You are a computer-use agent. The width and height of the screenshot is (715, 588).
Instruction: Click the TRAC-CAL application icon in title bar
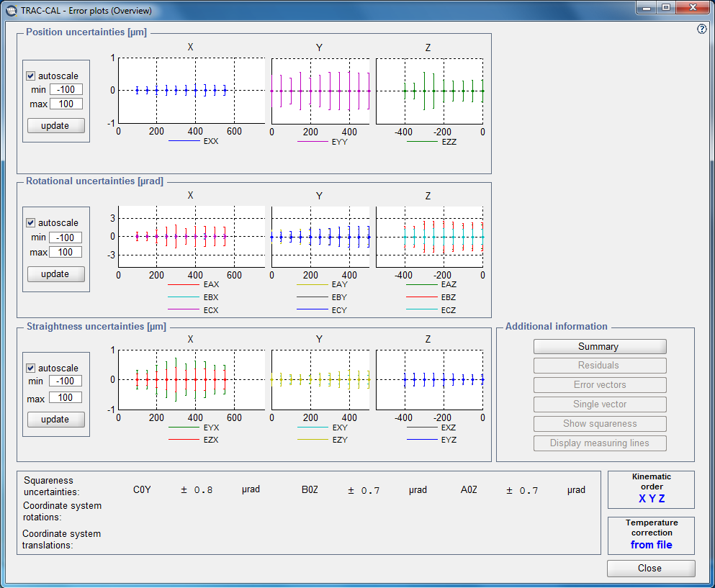12,11
